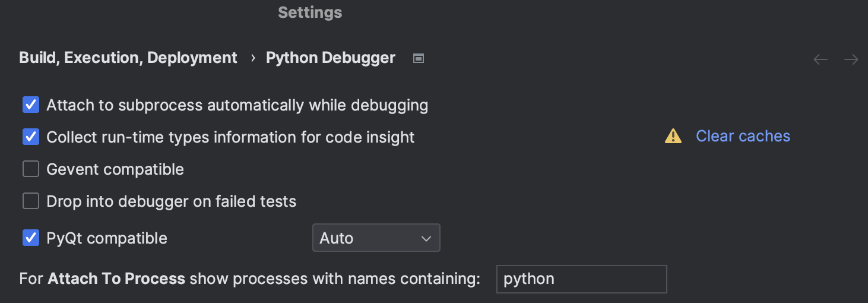The height and width of the screenshot is (303, 868).
Task: Click the Gevent compatible label text
Action: 115,169
